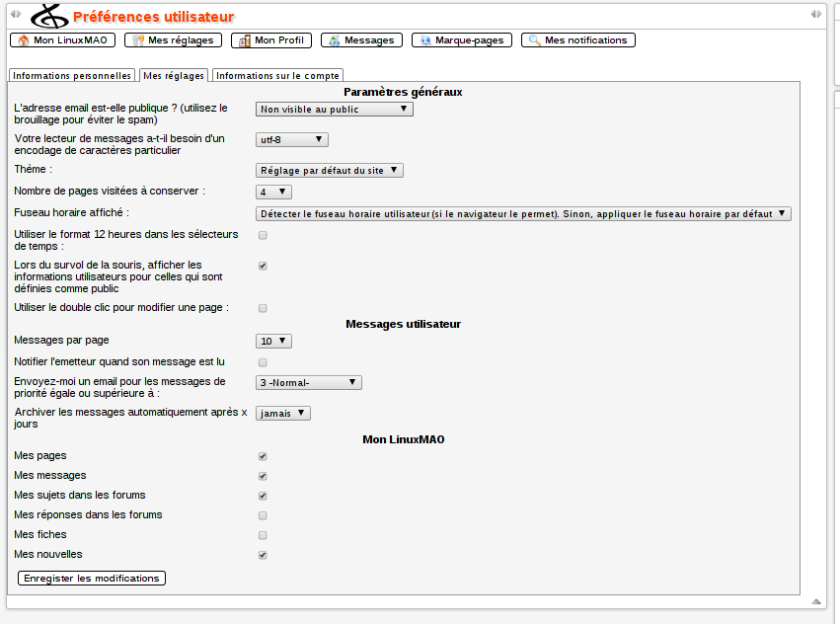Click the LinuxMAO treble clef logo
840x624 pixels.
tap(49, 17)
